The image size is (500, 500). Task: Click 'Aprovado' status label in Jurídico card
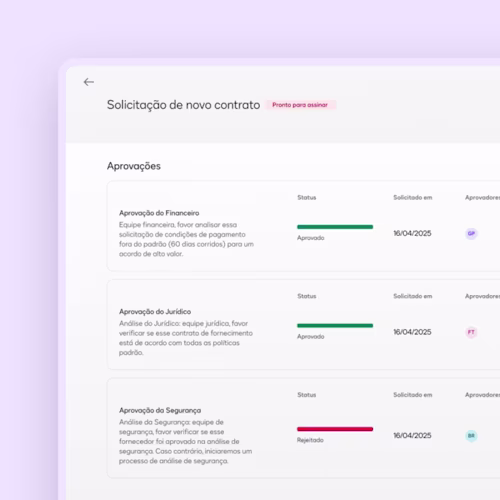point(311,337)
